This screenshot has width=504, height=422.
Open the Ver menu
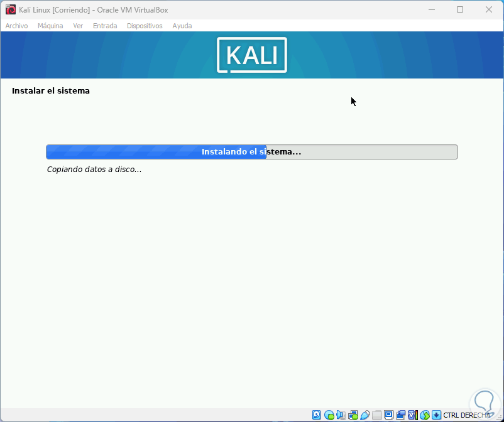78,26
